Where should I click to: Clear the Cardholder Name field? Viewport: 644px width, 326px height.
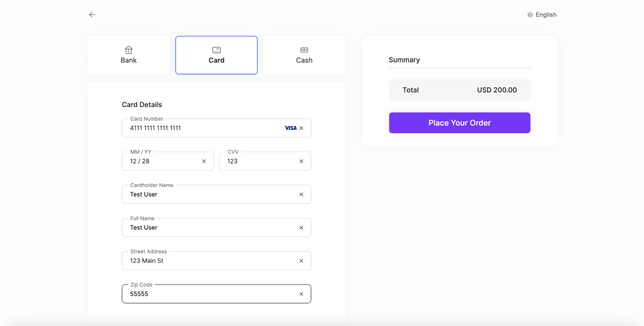[x=302, y=194]
